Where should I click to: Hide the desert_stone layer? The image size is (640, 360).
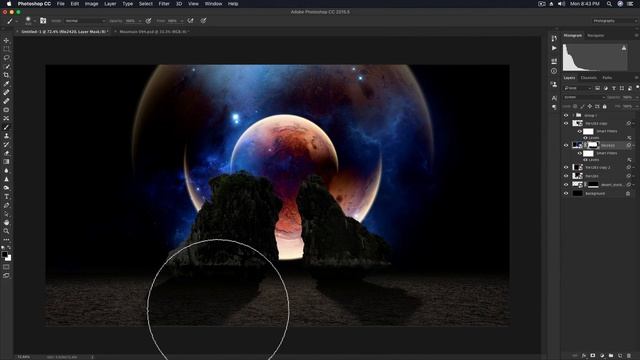point(566,184)
